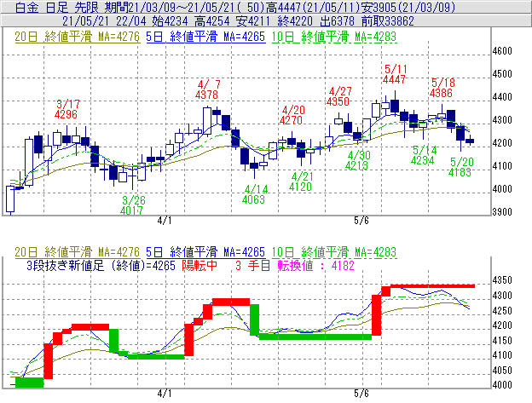
Task: Click the 10日 終値平滑 MA=4283 label in upper chart
Action: tap(334, 37)
